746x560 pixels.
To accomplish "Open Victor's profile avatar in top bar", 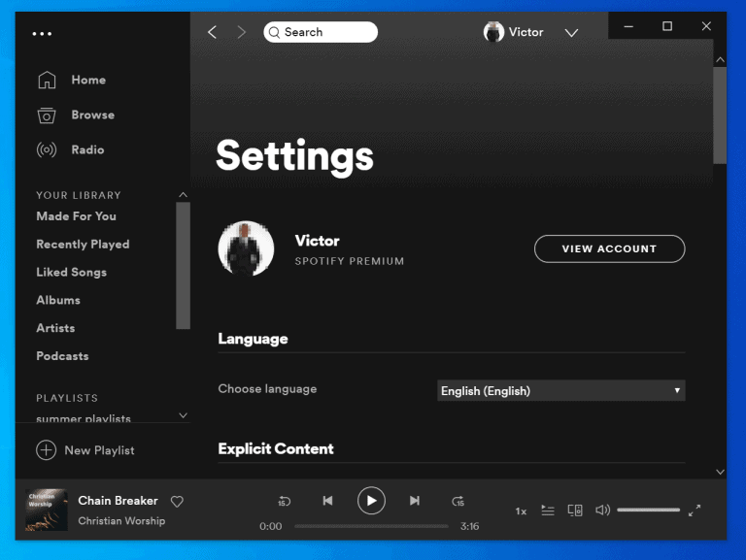I will point(493,32).
